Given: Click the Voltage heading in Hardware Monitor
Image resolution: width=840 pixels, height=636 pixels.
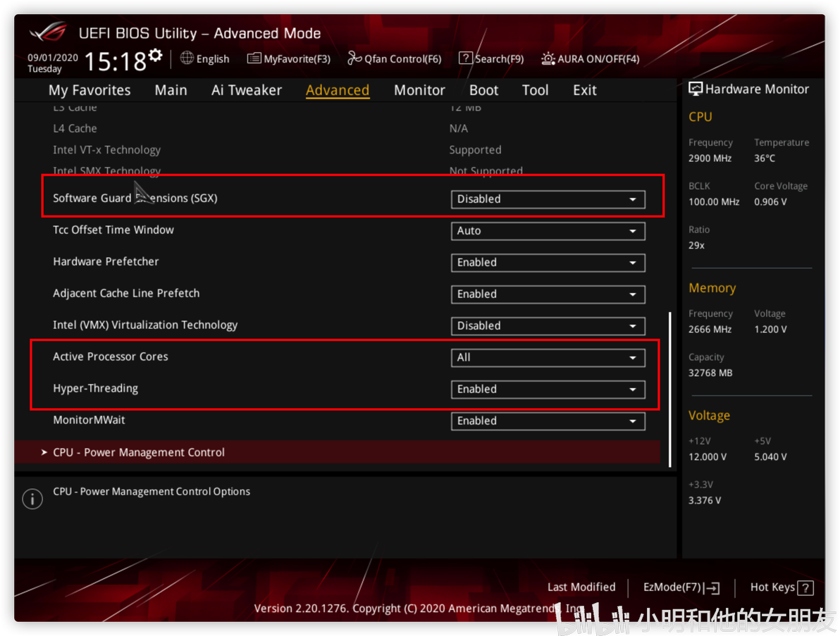Looking at the screenshot, I should [710, 416].
